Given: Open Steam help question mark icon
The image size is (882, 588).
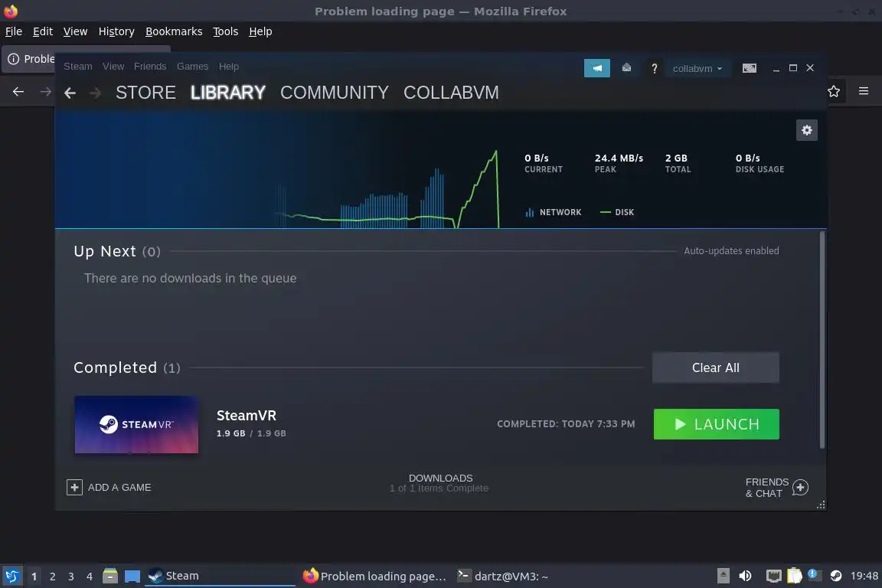Looking at the screenshot, I should click(654, 68).
